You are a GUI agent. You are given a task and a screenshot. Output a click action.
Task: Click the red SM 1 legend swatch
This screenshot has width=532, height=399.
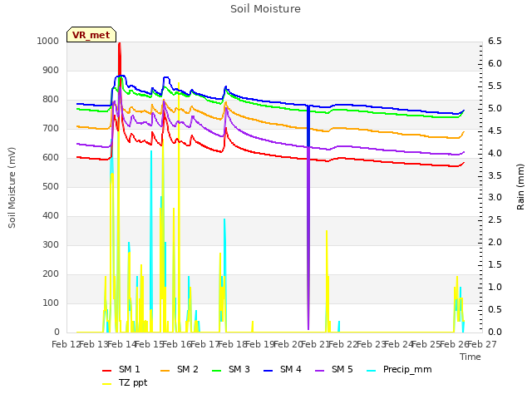point(107,371)
